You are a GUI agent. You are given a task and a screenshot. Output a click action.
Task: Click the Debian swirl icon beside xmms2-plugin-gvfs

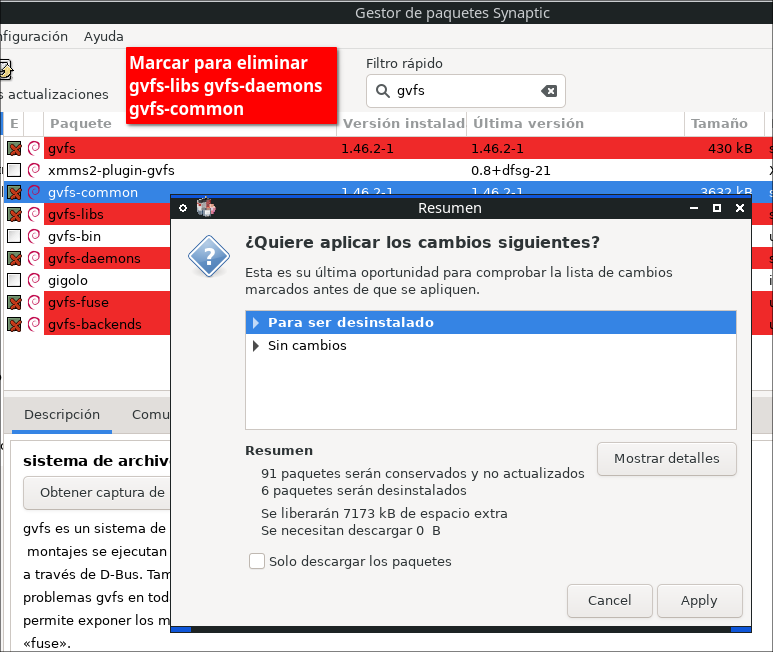coord(34,171)
